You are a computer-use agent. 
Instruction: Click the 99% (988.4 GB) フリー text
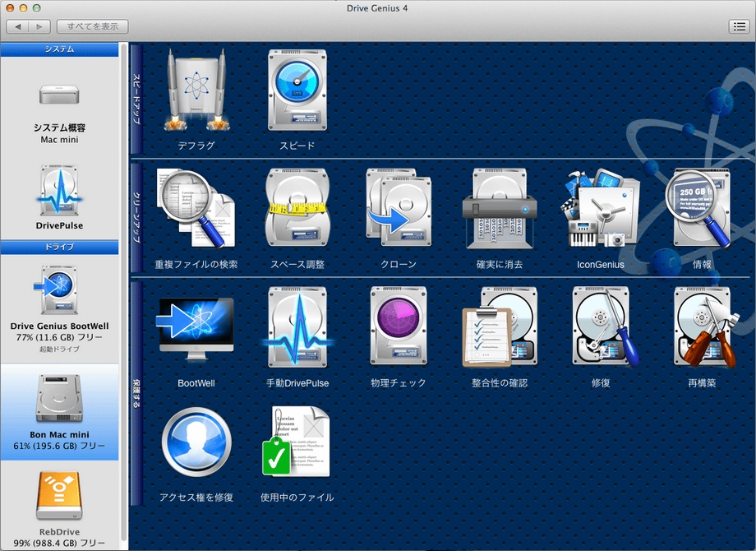click(x=59, y=544)
